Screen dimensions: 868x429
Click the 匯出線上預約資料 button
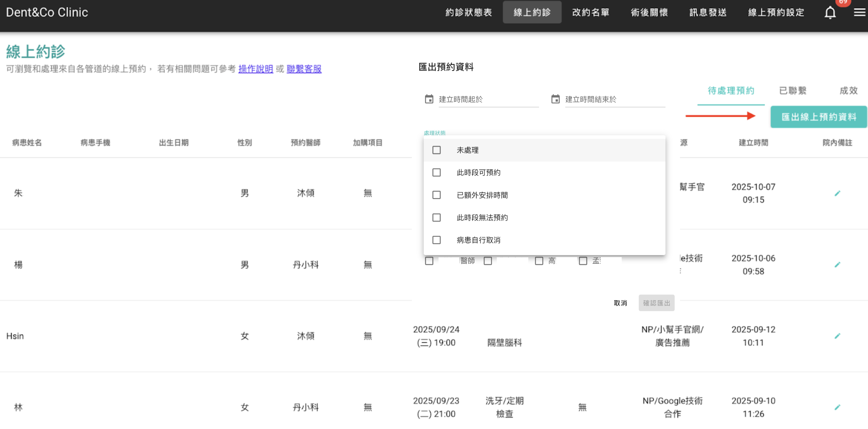tap(818, 117)
